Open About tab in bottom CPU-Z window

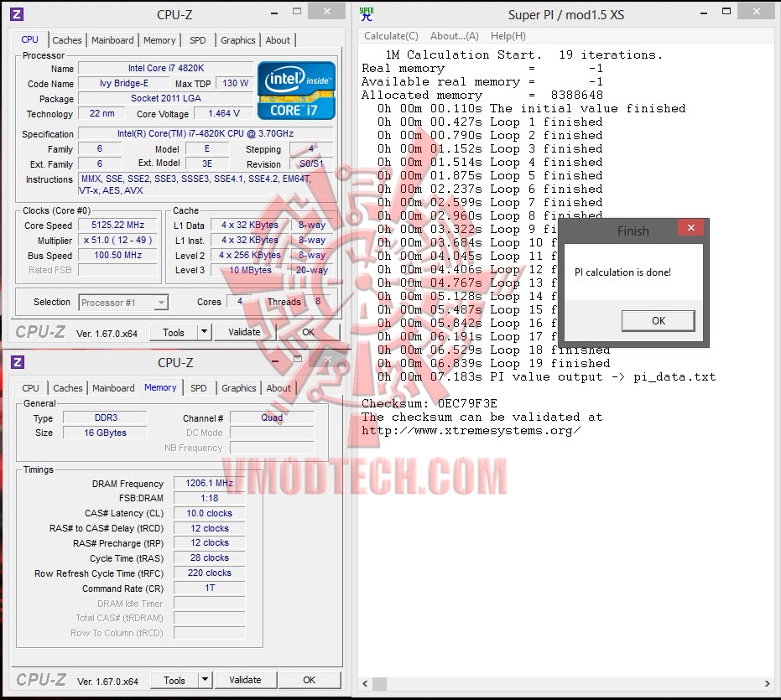pyautogui.click(x=279, y=388)
